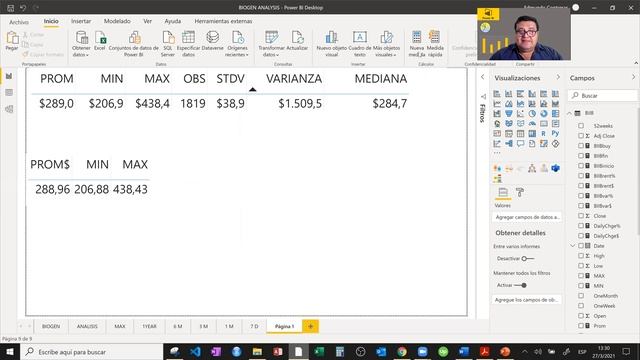Image resolution: width=640 pixels, height=360 pixels.
Task: Click the MEDIANA column header
Action: tap(380, 79)
